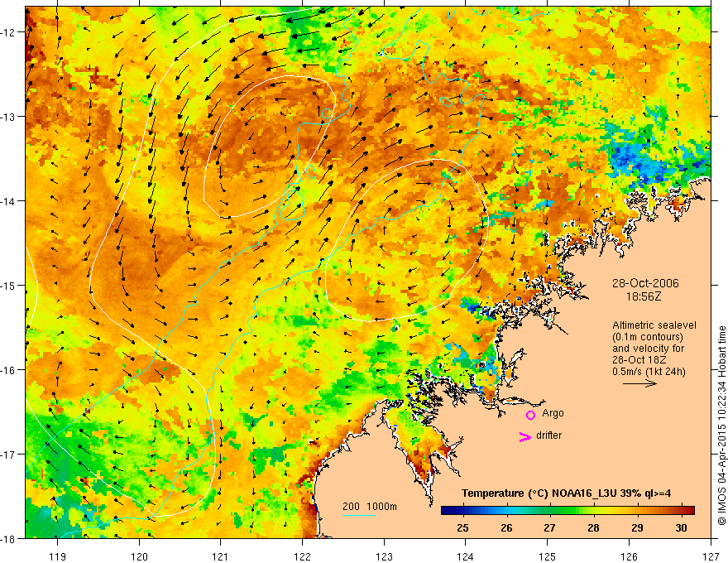Click the latitude label '-18'

pos(8,538)
